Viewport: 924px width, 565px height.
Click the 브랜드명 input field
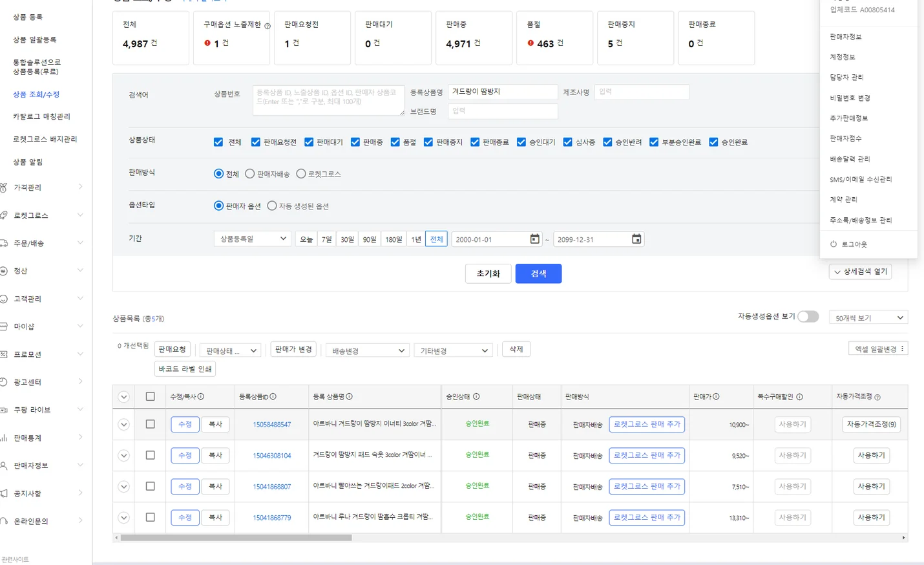[503, 111]
